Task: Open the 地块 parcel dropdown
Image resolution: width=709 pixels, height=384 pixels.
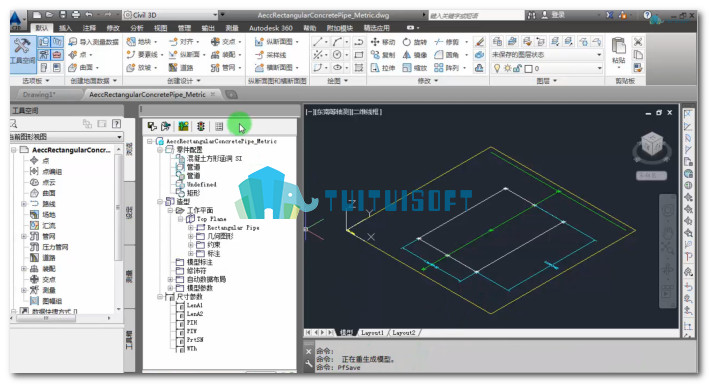Action: [156, 42]
